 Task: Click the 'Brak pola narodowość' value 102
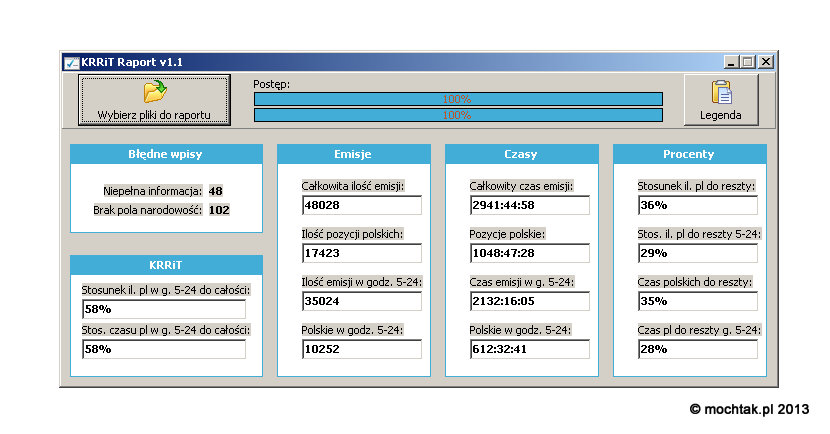(219, 210)
